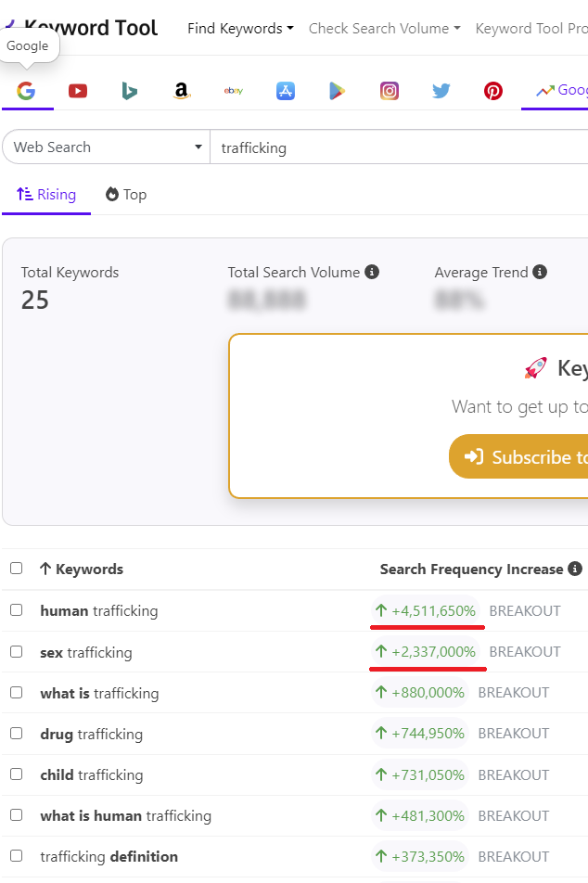
Task: Select the Google Play Store icon
Action: tap(337, 91)
